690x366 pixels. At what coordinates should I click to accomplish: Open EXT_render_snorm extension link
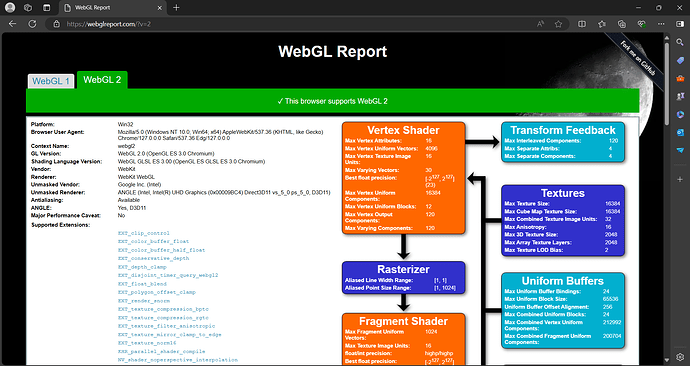coord(143,301)
